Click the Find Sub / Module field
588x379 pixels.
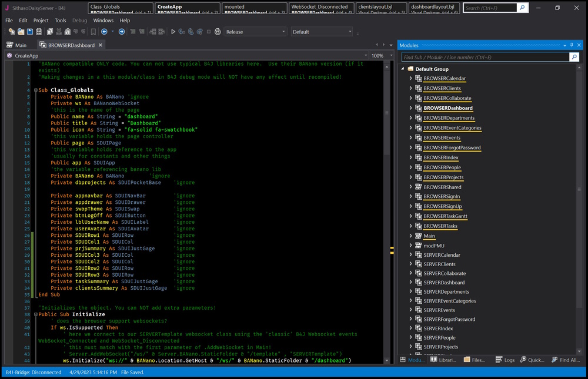(x=485, y=57)
